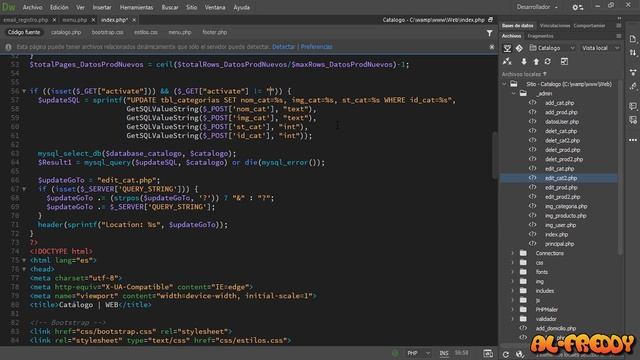640x360 pixels.
Task: Select img_producto.php in the files tree
Action: 565,216
